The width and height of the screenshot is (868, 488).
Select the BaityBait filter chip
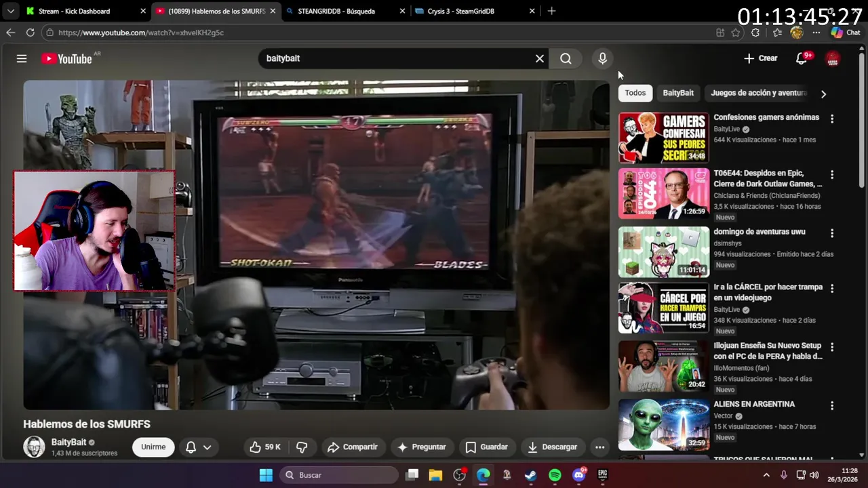tap(678, 93)
